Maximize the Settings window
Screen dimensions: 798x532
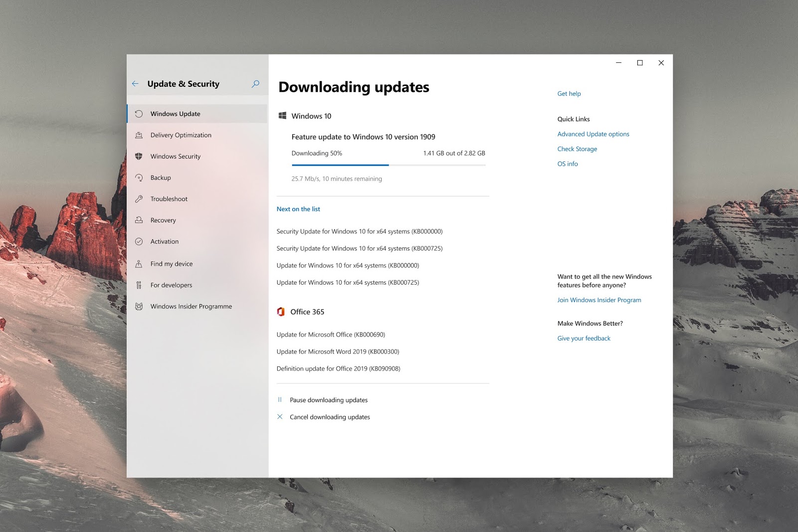pyautogui.click(x=640, y=63)
